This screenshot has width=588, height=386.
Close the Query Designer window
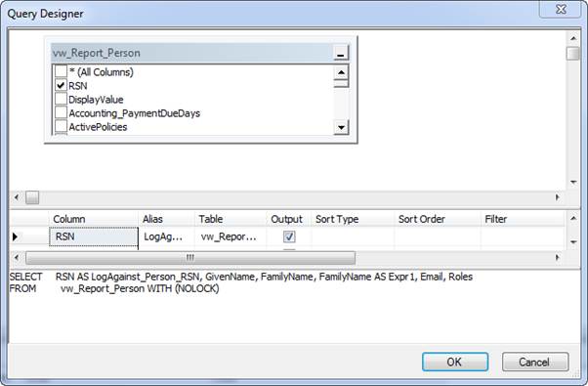point(561,9)
